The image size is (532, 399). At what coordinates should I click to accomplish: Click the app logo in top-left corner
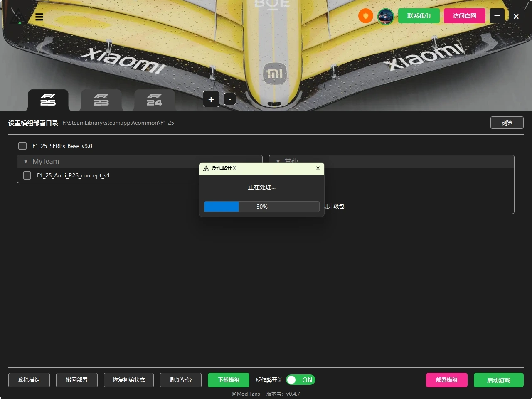[17, 17]
